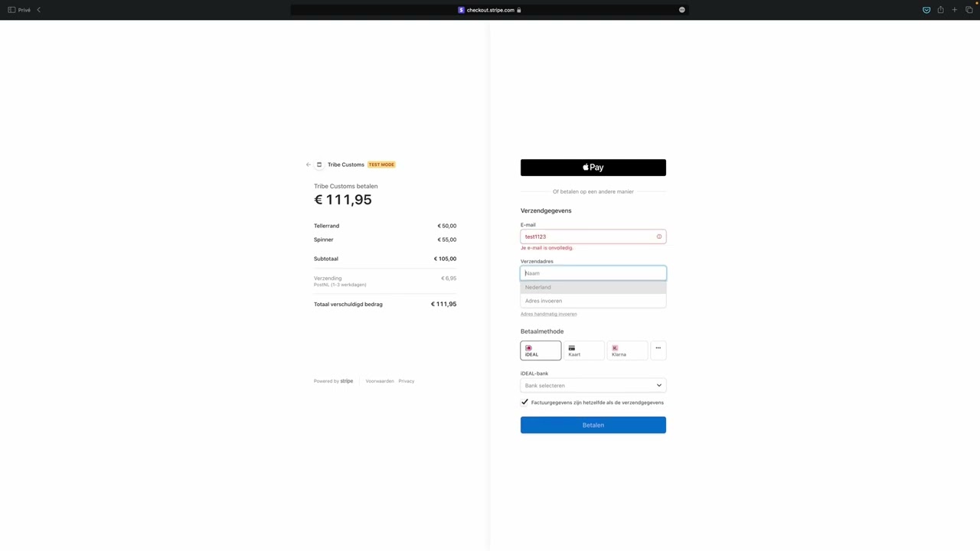Click the back arrow beside Tribe Customs
This screenshot has width=980, height=551.
click(x=309, y=165)
